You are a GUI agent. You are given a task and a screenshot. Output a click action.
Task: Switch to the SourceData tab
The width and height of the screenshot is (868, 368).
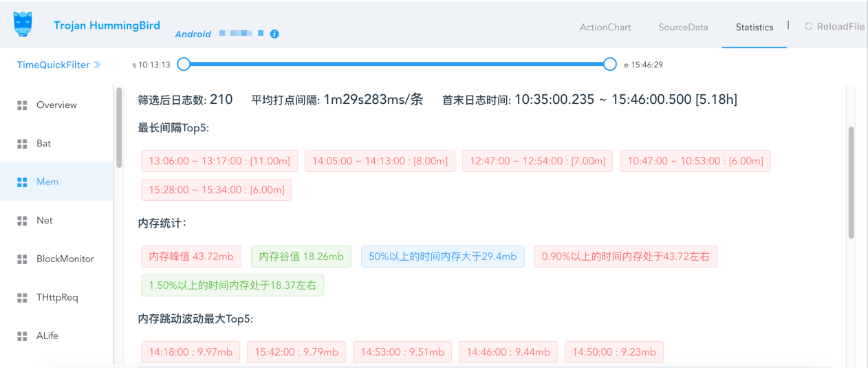pyautogui.click(x=683, y=27)
